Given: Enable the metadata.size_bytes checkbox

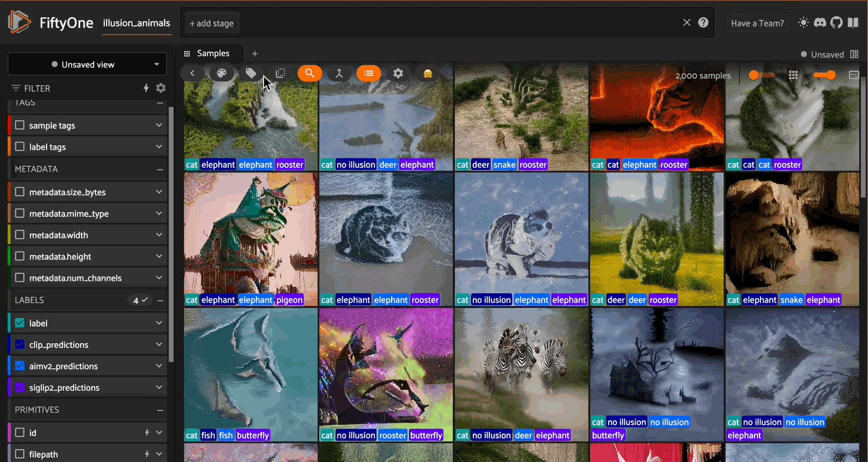Looking at the screenshot, I should coord(20,192).
